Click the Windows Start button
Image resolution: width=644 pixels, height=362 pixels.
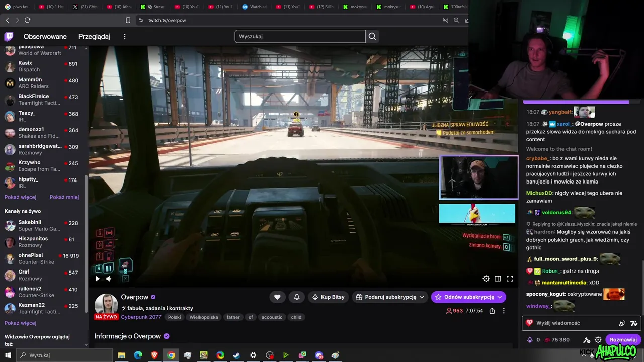point(8,355)
